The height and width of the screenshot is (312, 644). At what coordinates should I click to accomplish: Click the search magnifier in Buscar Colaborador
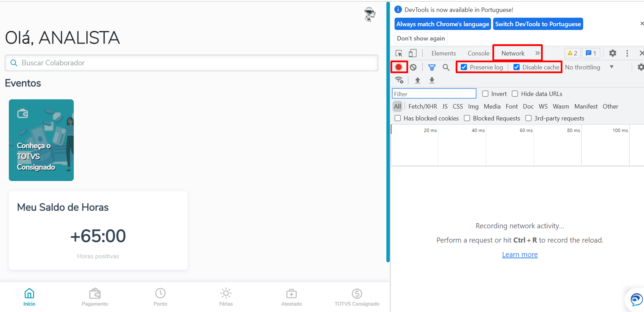14,63
